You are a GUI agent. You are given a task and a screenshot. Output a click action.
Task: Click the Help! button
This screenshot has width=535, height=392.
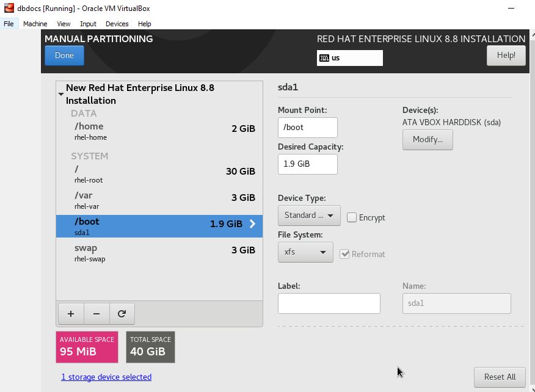coord(506,56)
